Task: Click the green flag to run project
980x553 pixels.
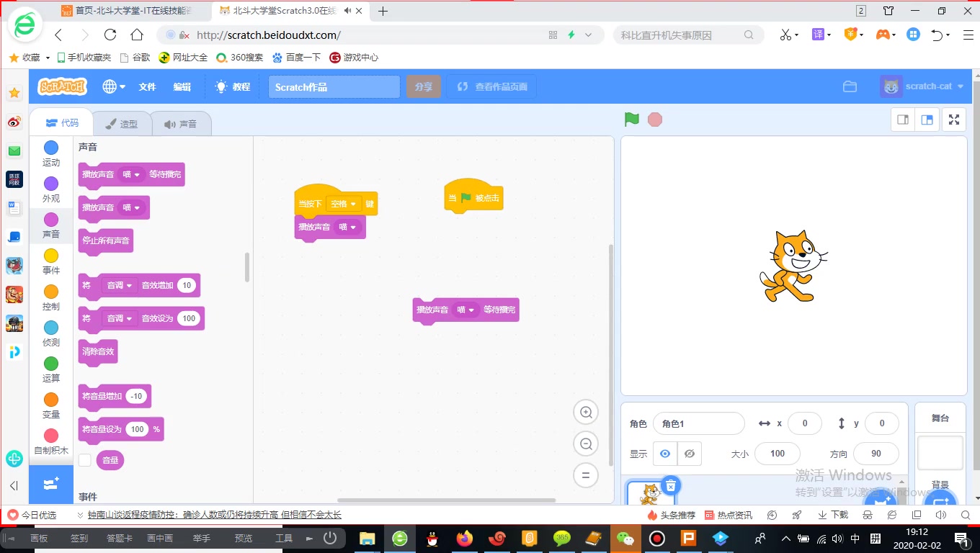Action: [x=631, y=120]
